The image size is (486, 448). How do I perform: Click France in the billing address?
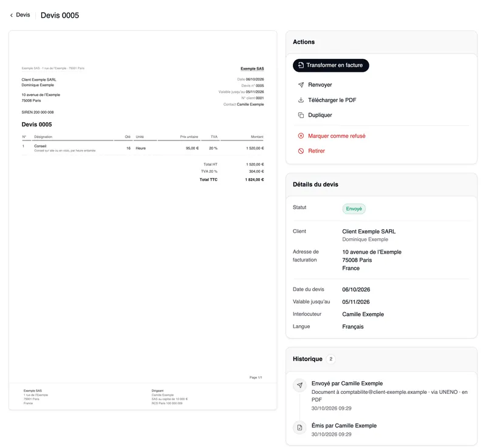point(351,268)
